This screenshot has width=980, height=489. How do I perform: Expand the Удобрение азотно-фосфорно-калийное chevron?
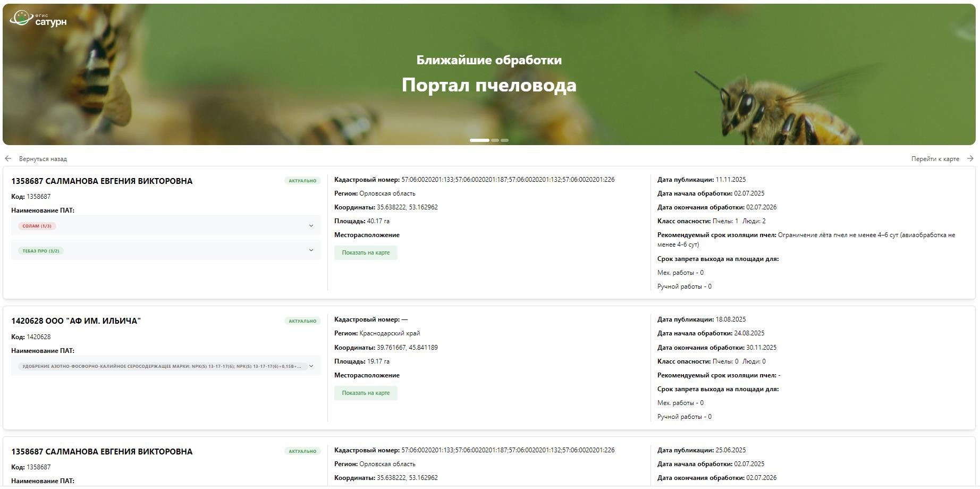(311, 366)
